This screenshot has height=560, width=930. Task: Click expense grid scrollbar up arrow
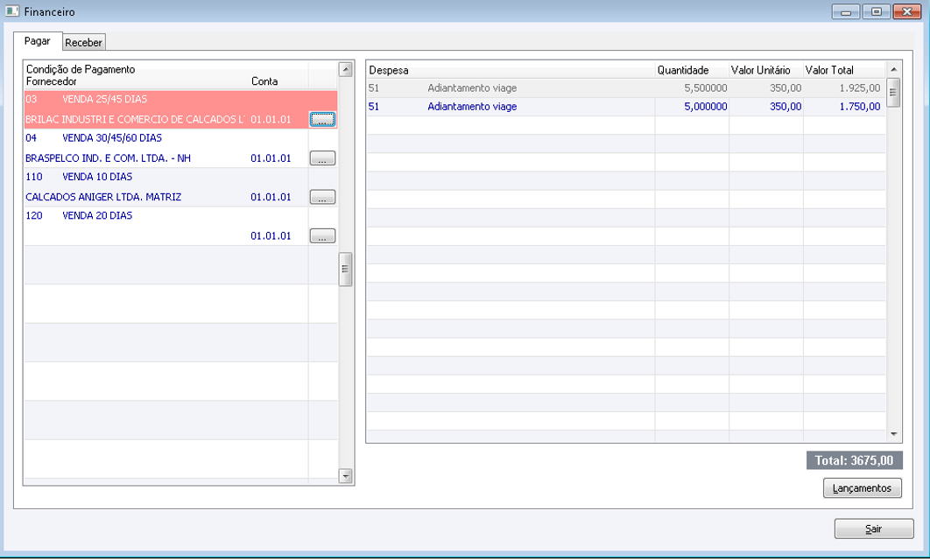(x=894, y=69)
